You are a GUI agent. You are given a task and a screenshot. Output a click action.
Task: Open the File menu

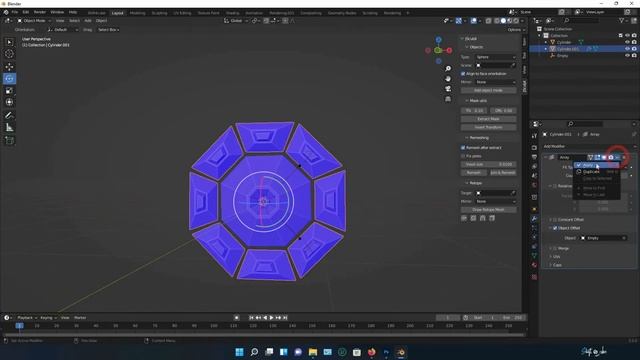(x=15, y=12)
